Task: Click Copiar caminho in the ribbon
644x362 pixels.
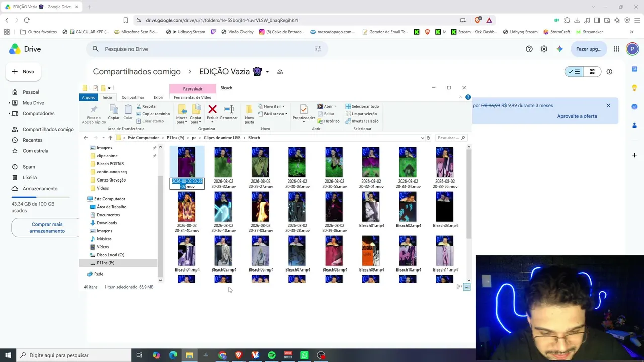Action: pyautogui.click(x=153, y=114)
